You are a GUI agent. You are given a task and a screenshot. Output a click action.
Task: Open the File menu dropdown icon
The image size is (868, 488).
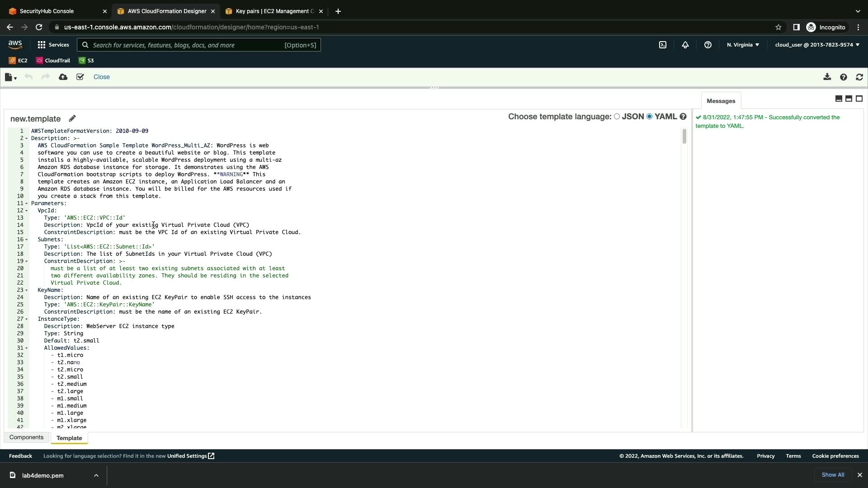click(x=10, y=77)
